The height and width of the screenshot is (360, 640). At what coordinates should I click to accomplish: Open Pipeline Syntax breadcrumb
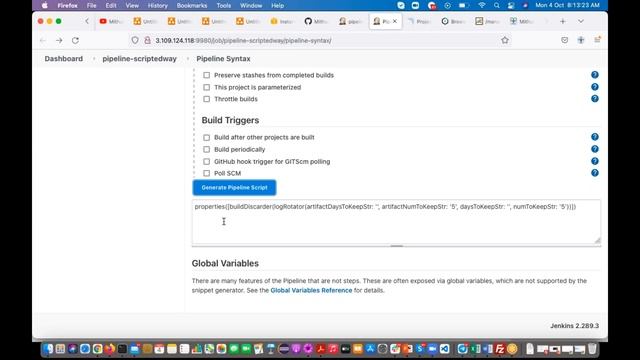click(223, 59)
